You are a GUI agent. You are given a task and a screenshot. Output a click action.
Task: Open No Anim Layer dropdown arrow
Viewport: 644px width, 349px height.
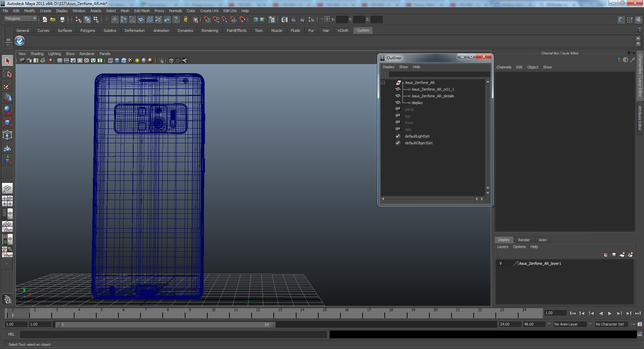(549, 324)
